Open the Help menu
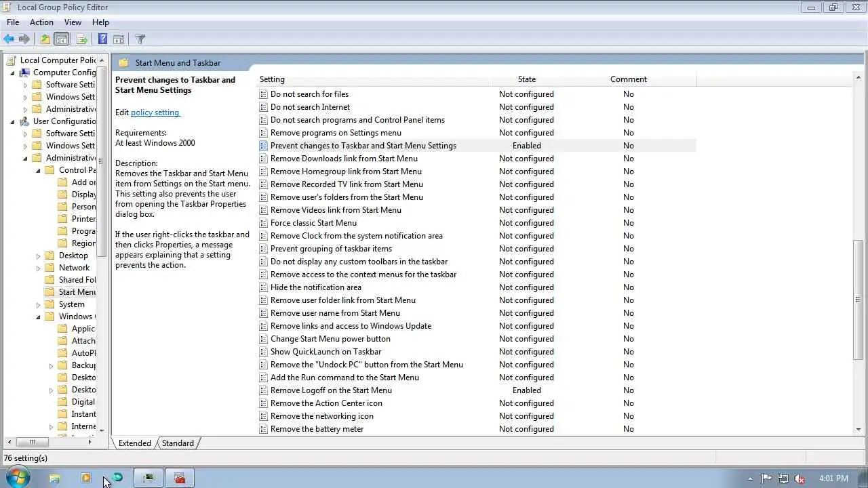Screen dimensions: 868x488 click(100, 22)
